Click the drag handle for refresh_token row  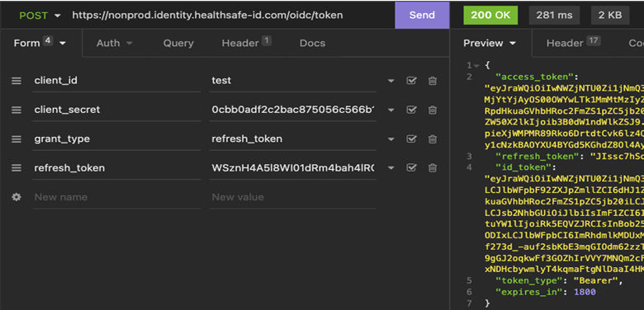point(17,167)
